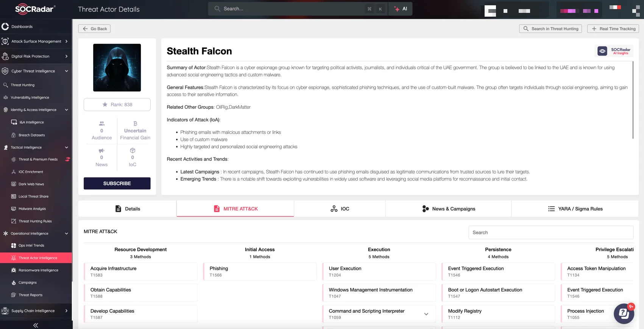This screenshot has width=644, height=329.
Task: Collapse Operational Intelligence section chevron
Action: [67, 234]
